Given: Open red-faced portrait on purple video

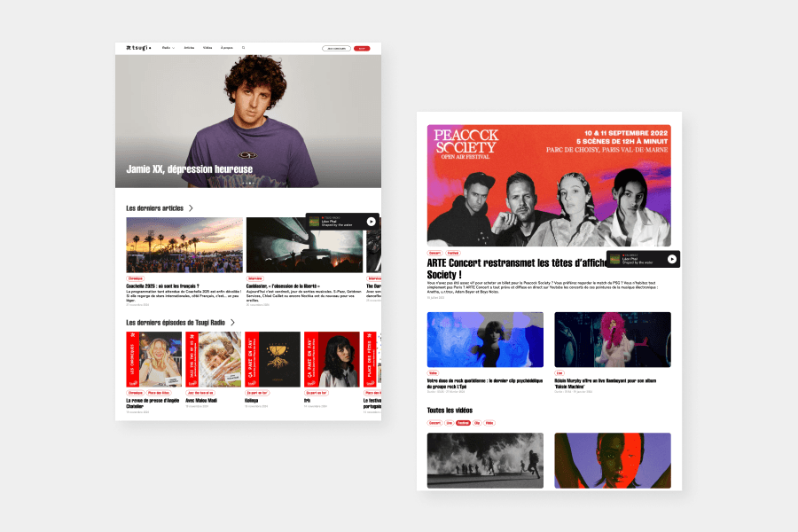Looking at the screenshot, I should pos(613,460).
